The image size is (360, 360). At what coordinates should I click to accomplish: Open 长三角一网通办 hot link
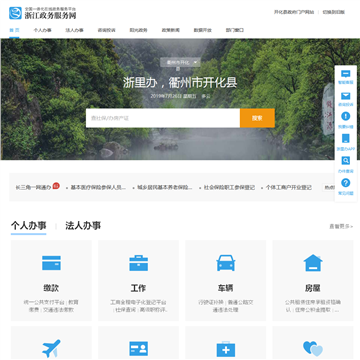33,188
